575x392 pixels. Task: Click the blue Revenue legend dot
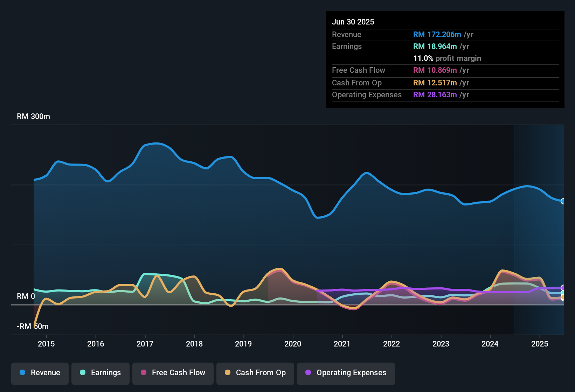coord(23,373)
